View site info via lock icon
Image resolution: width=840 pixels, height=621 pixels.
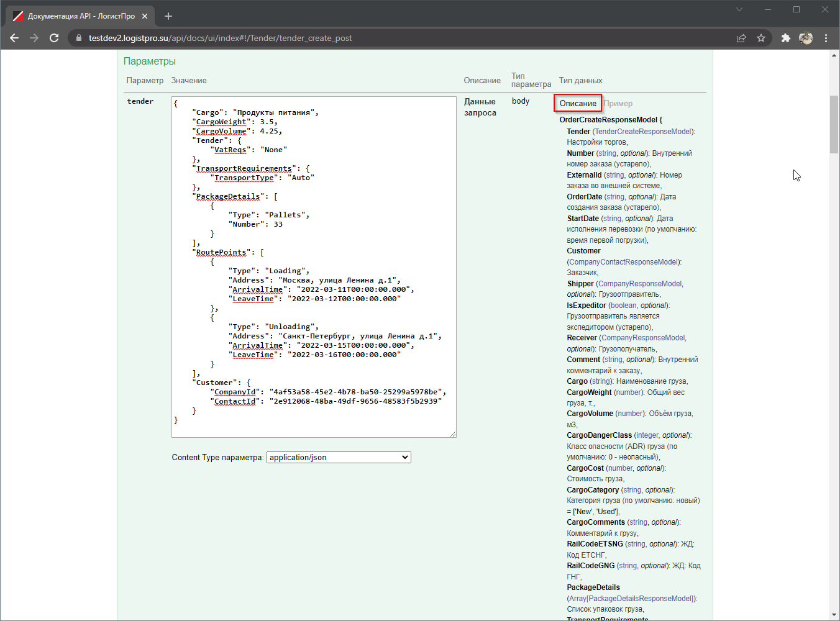(x=78, y=38)
